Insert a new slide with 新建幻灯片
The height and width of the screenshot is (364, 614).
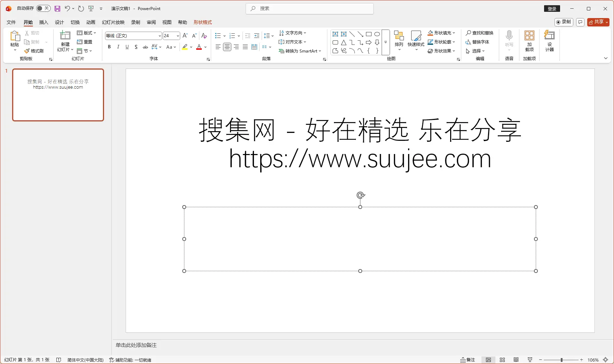tap(65, 36)
